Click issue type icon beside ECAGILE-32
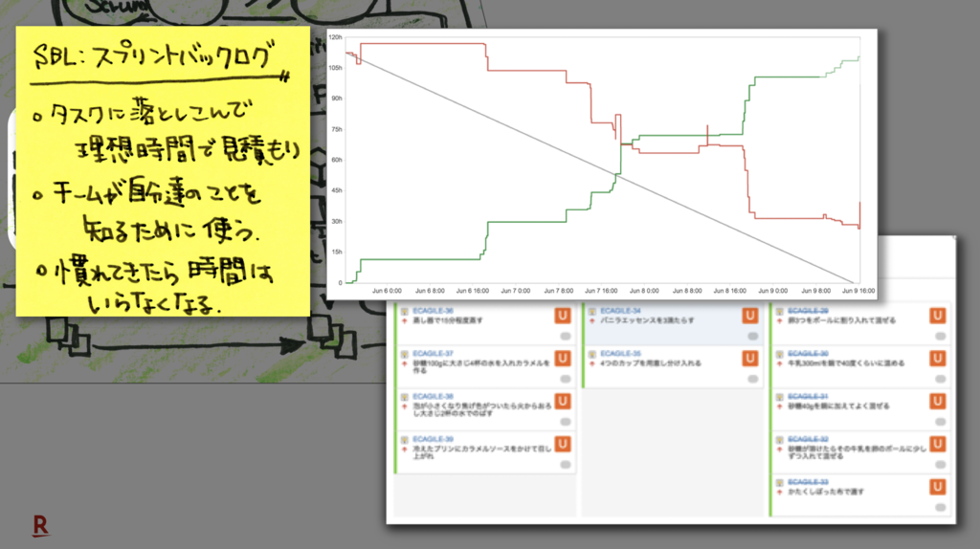980x549 pixels. coord(779,440)
